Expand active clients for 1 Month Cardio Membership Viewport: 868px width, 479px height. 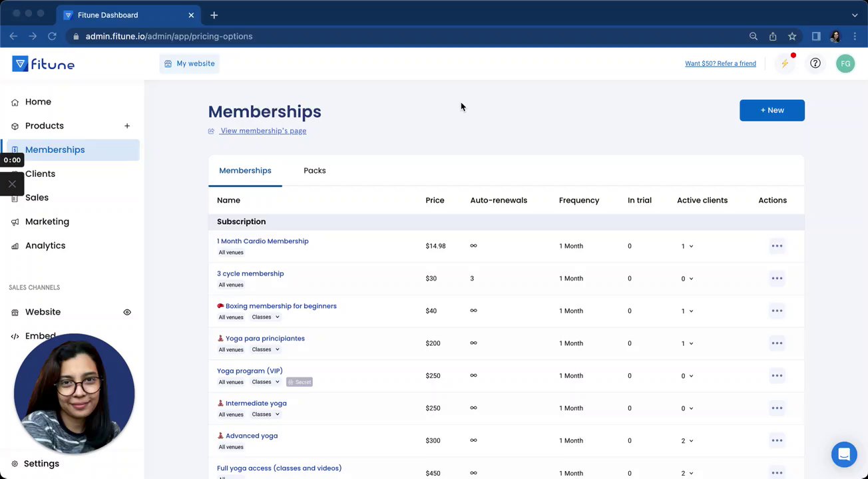pyautogui.click(x=688, y=246)
